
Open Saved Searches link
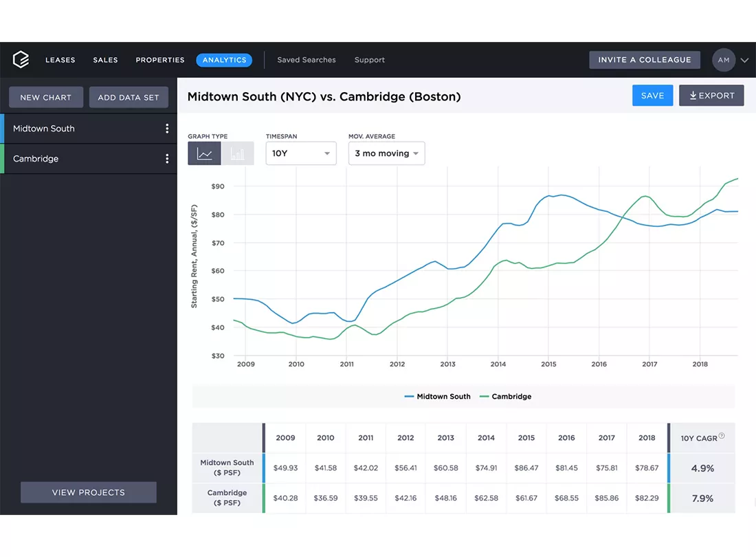coord(306,60)
